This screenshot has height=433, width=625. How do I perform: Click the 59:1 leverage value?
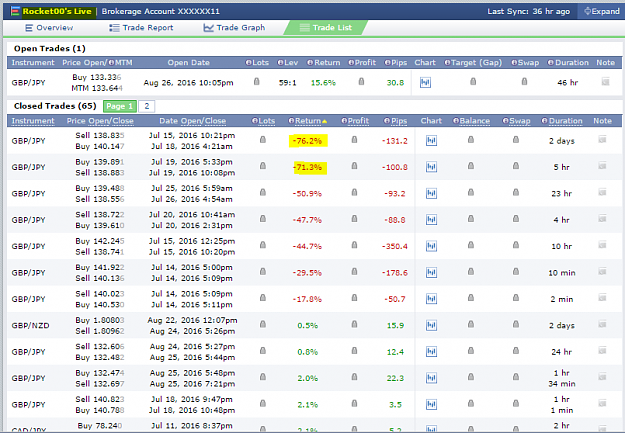(287, 83)
